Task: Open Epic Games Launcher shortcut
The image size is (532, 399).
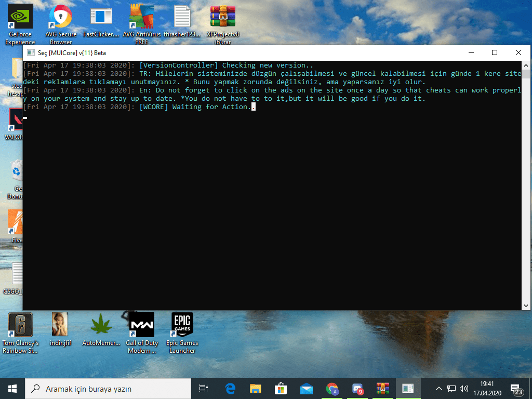Action: [x=182, y=333]
